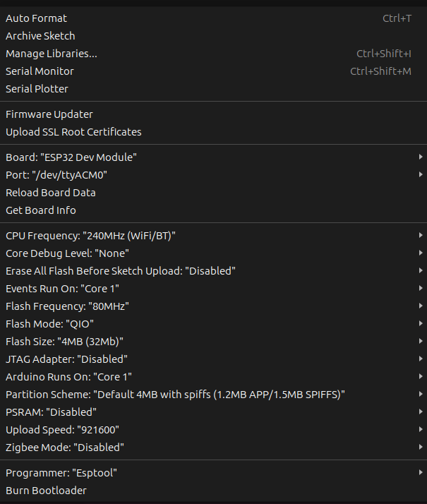Image resolution: width=427 pixels, height=504 pixels.
Task: Open Upload Speed 921600 submenu
Action: pos(213,430)
